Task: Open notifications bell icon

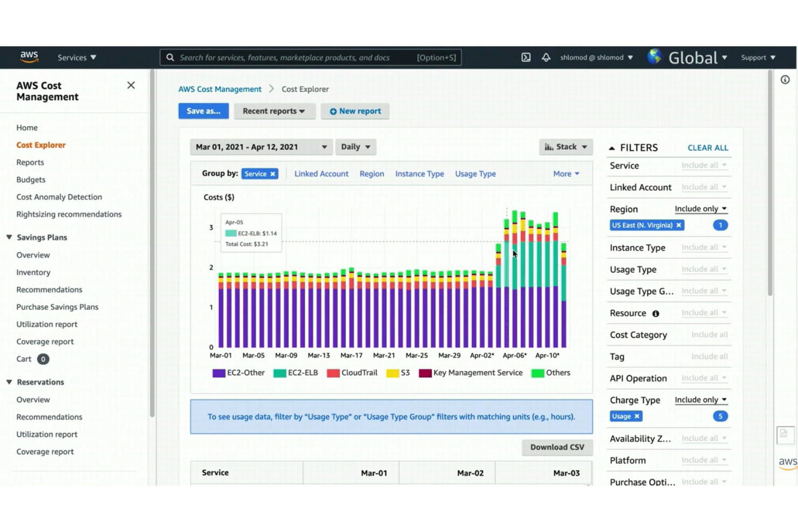Action: pos(546,57)
